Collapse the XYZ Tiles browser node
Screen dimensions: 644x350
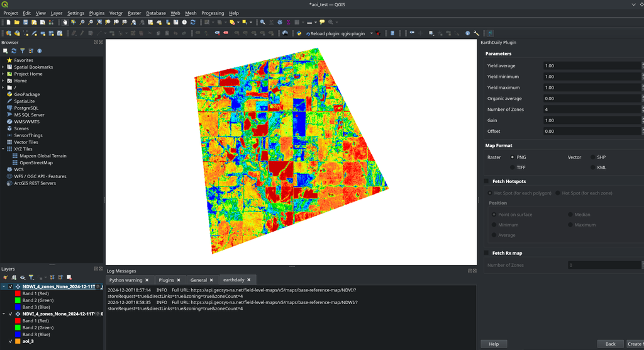tap(3, 149)
